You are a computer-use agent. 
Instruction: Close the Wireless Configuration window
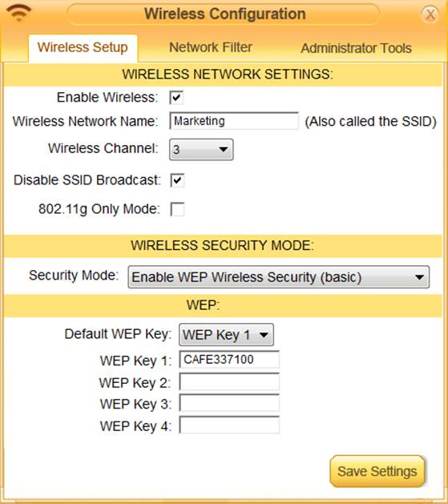[x=430, y=14]
